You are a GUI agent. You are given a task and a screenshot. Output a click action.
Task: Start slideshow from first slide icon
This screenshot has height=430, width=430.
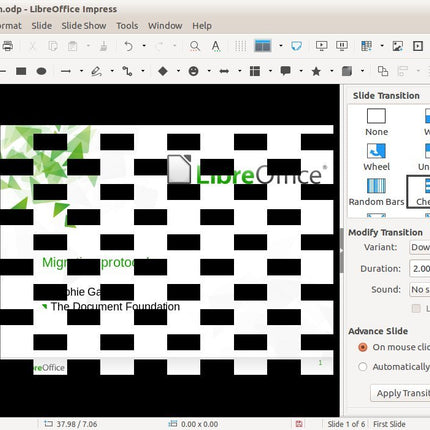[x=321, y=46]
